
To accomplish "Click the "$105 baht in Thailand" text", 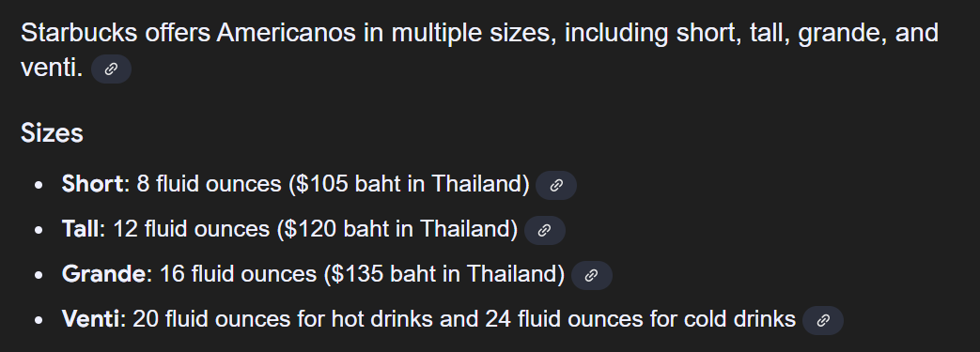I will [409, 184].
